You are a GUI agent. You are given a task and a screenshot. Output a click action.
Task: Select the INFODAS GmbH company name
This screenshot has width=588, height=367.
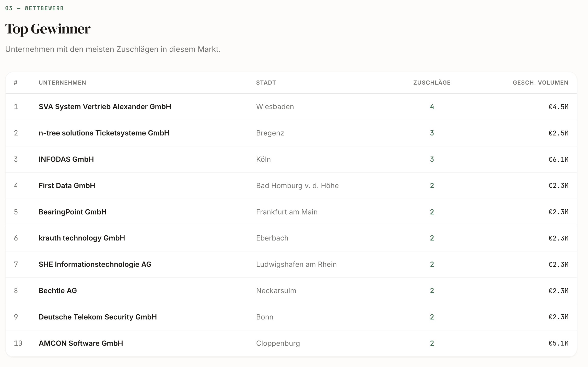point(66,159)
